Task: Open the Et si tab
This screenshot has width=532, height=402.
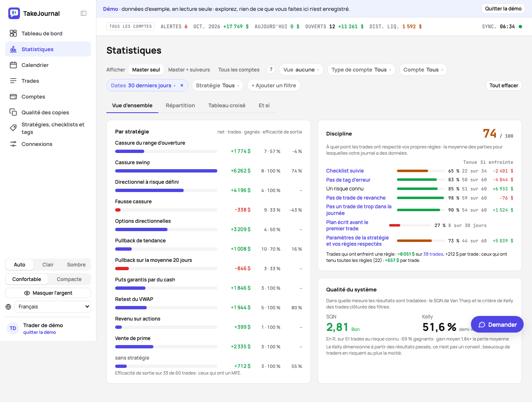Action: pyautogui.click(x=264, y=106)
